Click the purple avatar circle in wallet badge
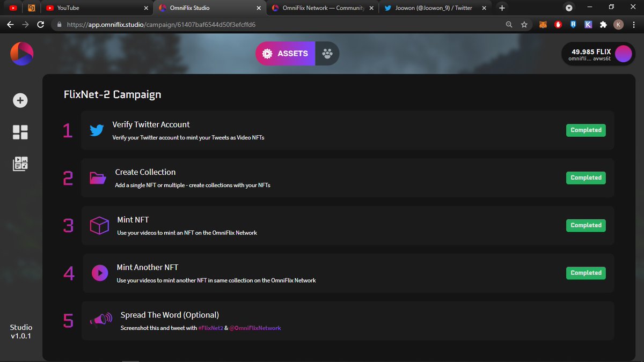Image resolution: width=644 pixels, height=362 pixels. tap(623, 54)
